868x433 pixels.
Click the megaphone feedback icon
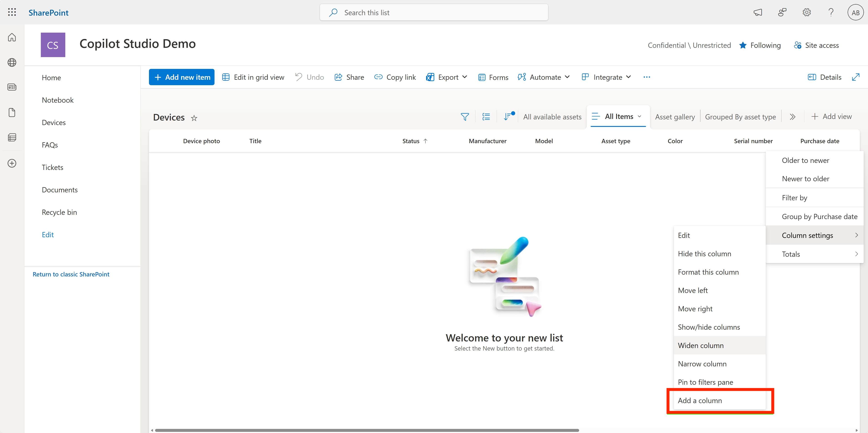(758, 12)
